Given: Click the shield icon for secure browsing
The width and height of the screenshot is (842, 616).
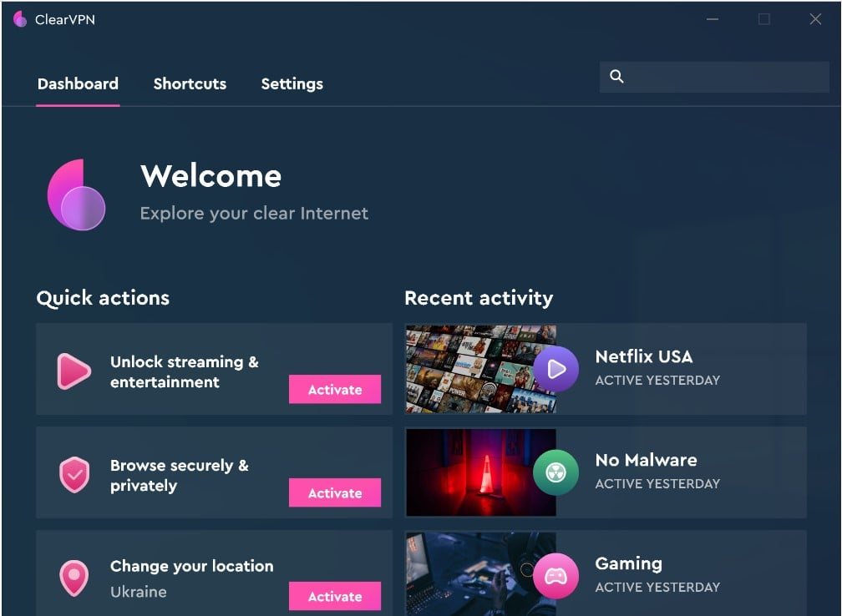Looking at the screenshot, I should click(x=74, y=473).
